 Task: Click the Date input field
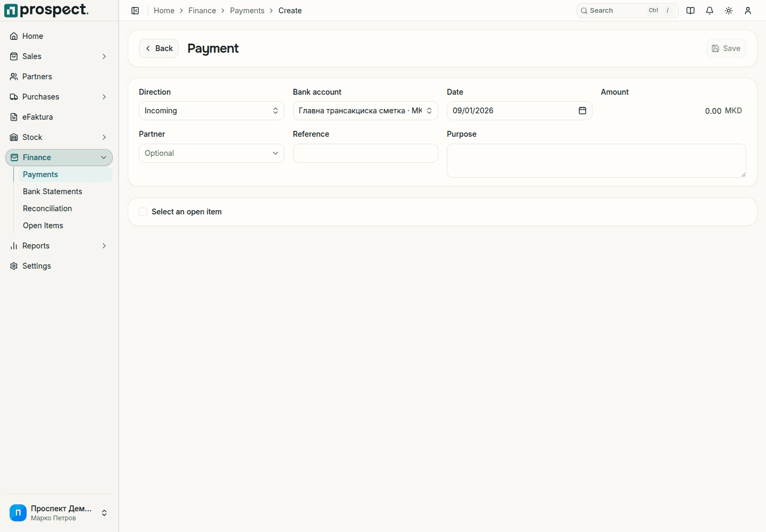[519, 111]
